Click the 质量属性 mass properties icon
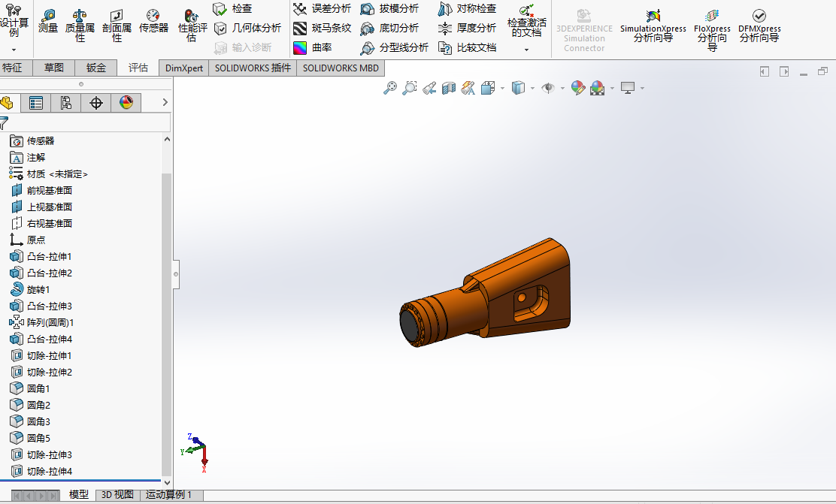This screenshot has width=836, height=504. (80, 25)
